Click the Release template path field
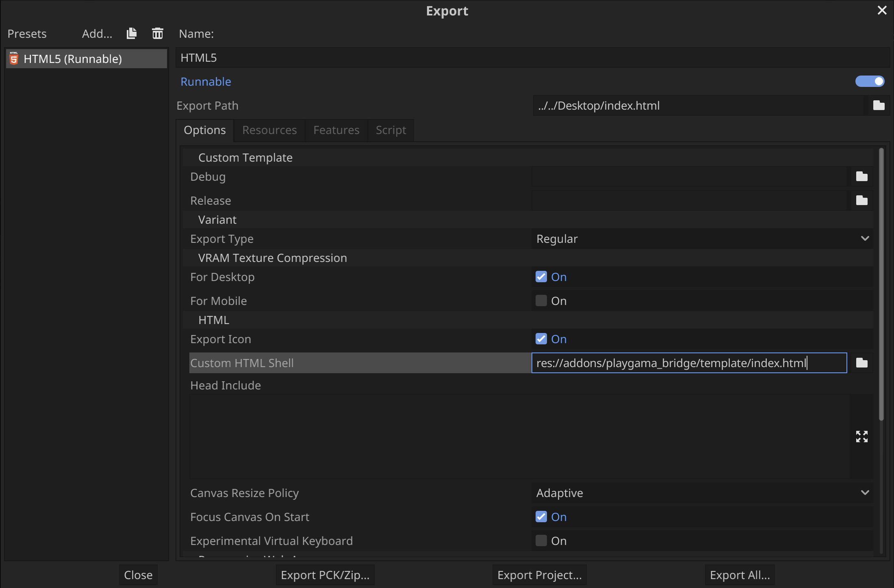This screenshot has width=894, height=588. [689, 201]
